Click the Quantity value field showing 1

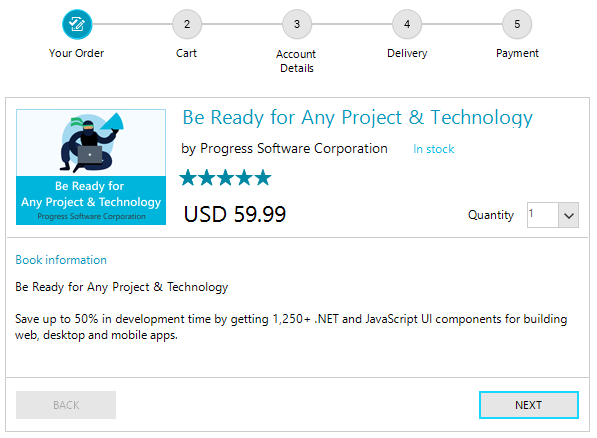pyautogui.click(x=543, y=215)
